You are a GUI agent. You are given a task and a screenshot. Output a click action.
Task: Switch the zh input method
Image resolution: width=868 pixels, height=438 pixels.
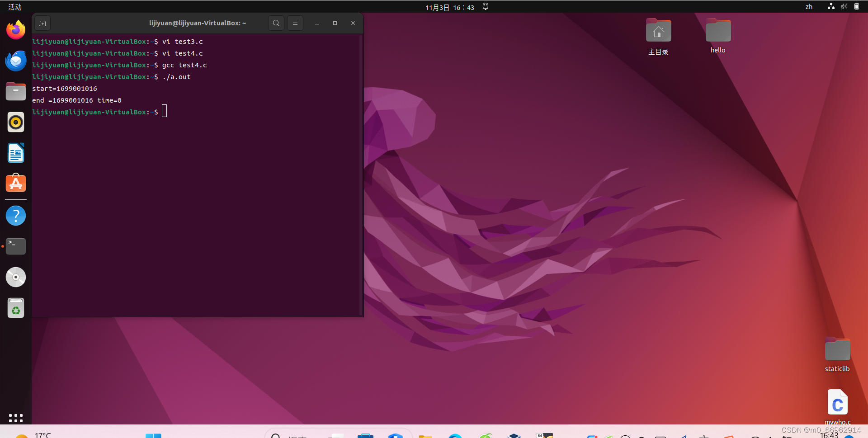809,7
